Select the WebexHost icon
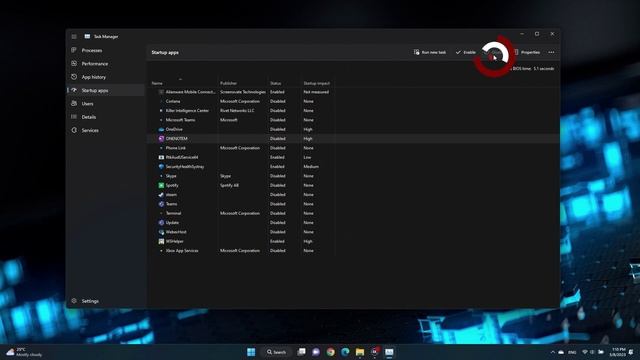 click(161, 232)
